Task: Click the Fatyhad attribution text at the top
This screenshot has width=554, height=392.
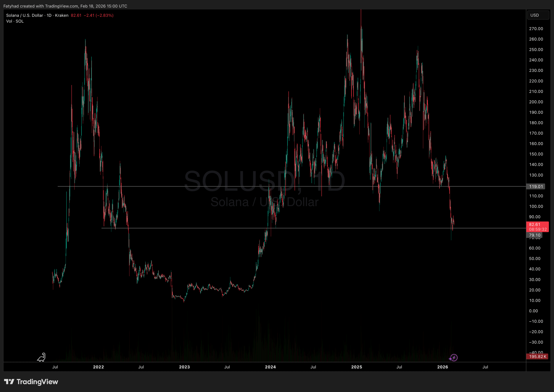Action: (65, 6)
